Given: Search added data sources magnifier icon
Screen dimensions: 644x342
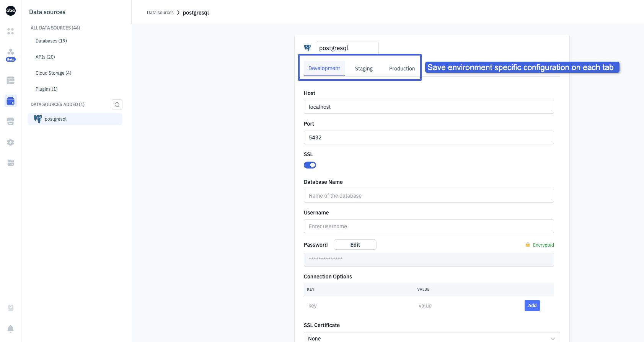Looking at the screenshot, I should click(117, 105).
